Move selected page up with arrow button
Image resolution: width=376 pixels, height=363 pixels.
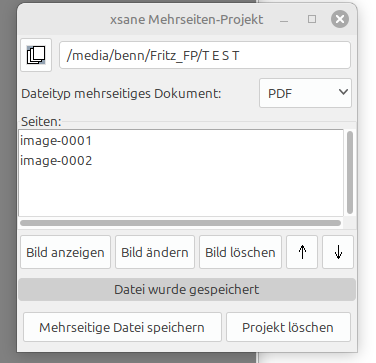pyautogui.click(x=302, y=252)
